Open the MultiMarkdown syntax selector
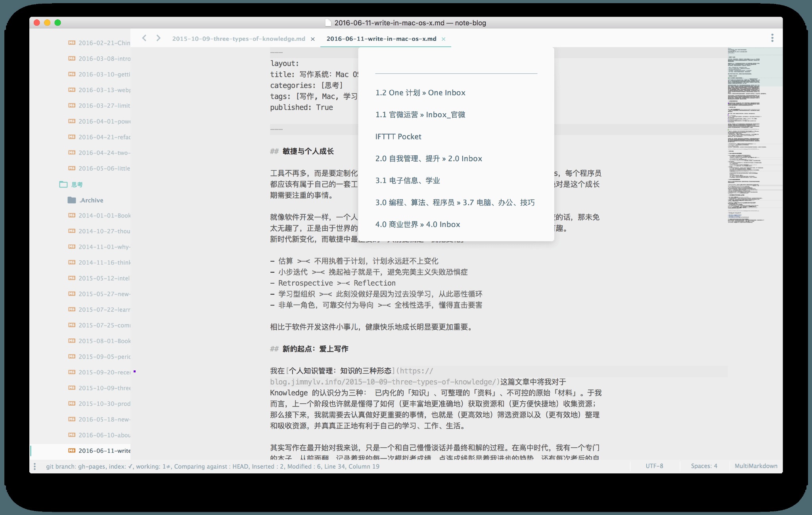 coord(756,466)
